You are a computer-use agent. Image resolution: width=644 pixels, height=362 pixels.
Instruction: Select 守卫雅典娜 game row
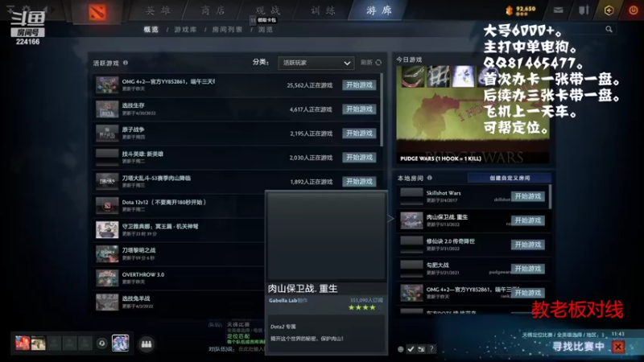pos(179,230)
